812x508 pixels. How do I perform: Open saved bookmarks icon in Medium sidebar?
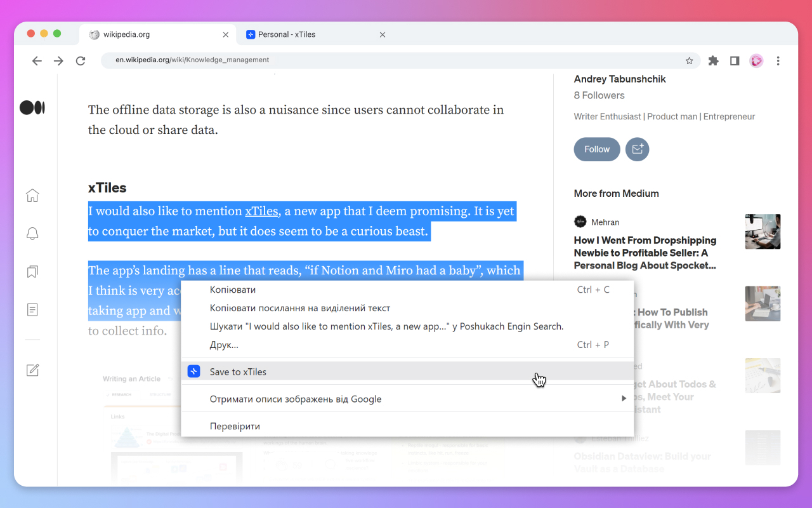coord(32,272)
